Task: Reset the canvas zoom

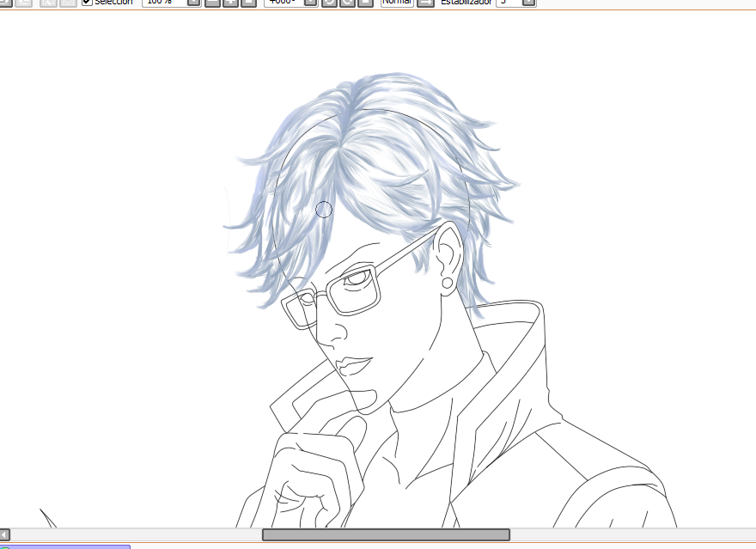Action: pyautogui.click(x=248, y=3)
